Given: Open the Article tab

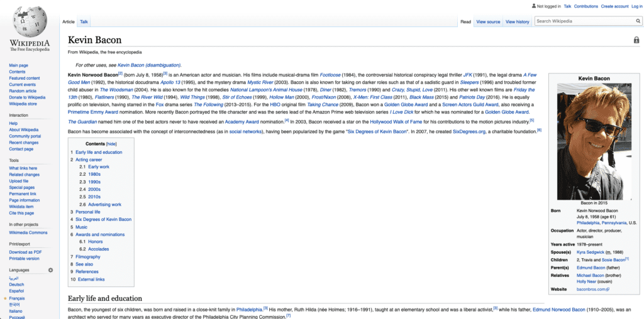Looking at the screenshot, I should coord(68,22).
